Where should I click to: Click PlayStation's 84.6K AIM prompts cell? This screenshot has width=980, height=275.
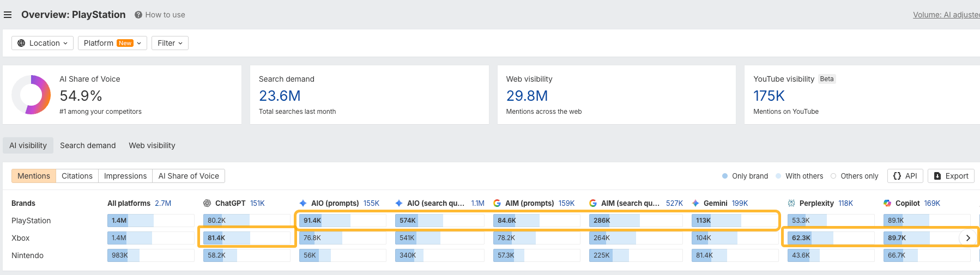537,221
